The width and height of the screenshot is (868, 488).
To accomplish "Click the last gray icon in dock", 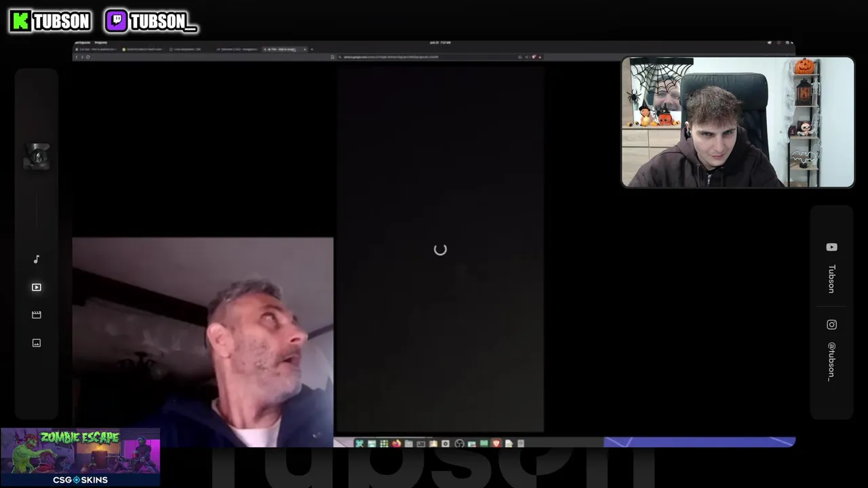I will (520, 443).
